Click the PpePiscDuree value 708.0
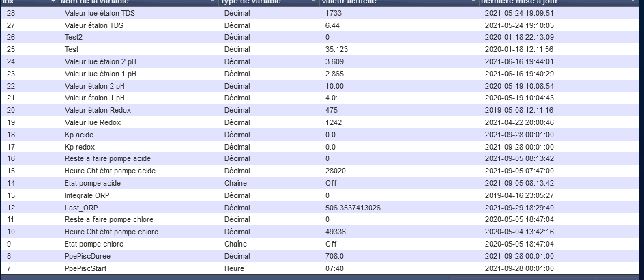Viewport: 644px width, 280px height. point(334,256)
